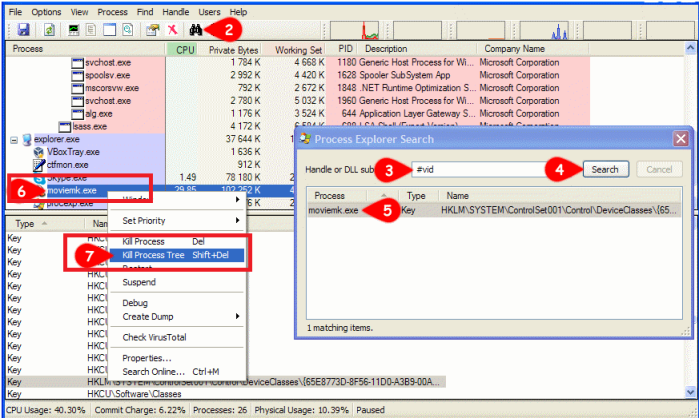Click the Refresh Now toolbar icon
This screenshot has width=699, height=418.
point(49,30)
